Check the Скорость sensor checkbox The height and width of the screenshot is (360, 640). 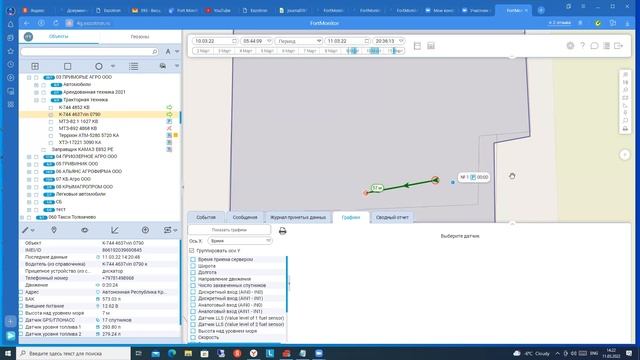(193, 338)
